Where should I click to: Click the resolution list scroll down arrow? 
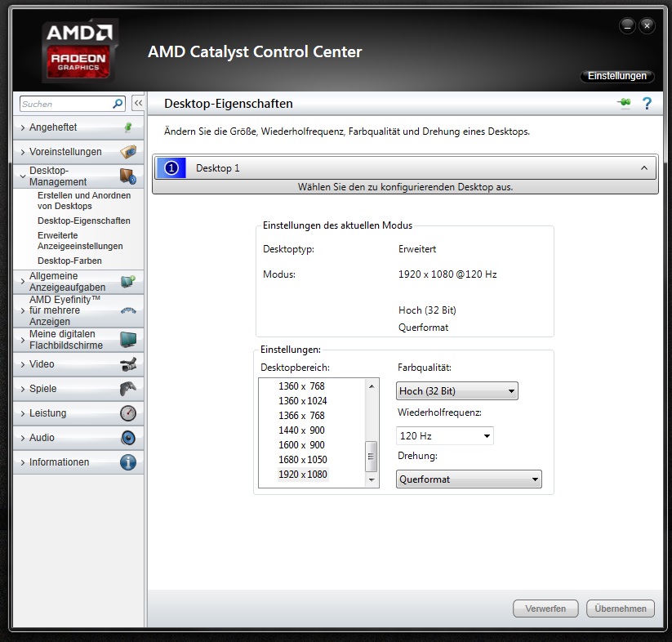coord(372,480)
